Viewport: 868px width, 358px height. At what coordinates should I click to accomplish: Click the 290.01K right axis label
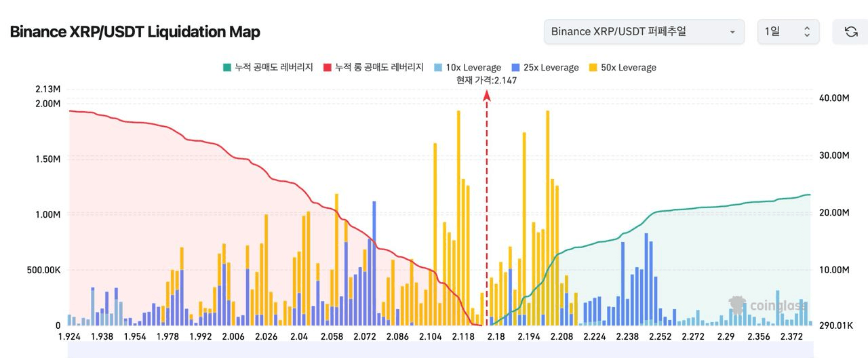point(835,325)
